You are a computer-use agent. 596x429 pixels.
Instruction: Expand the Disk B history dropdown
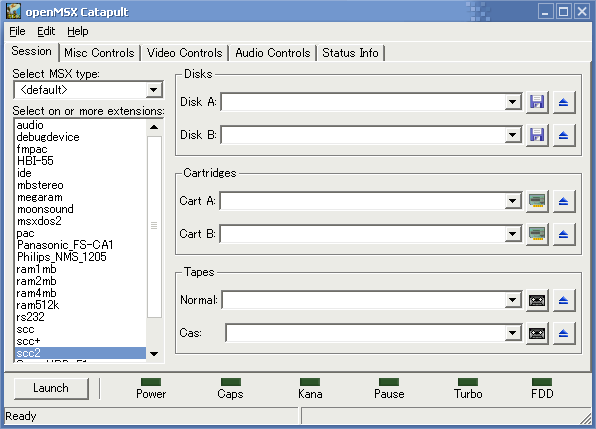tap(512, 135)
